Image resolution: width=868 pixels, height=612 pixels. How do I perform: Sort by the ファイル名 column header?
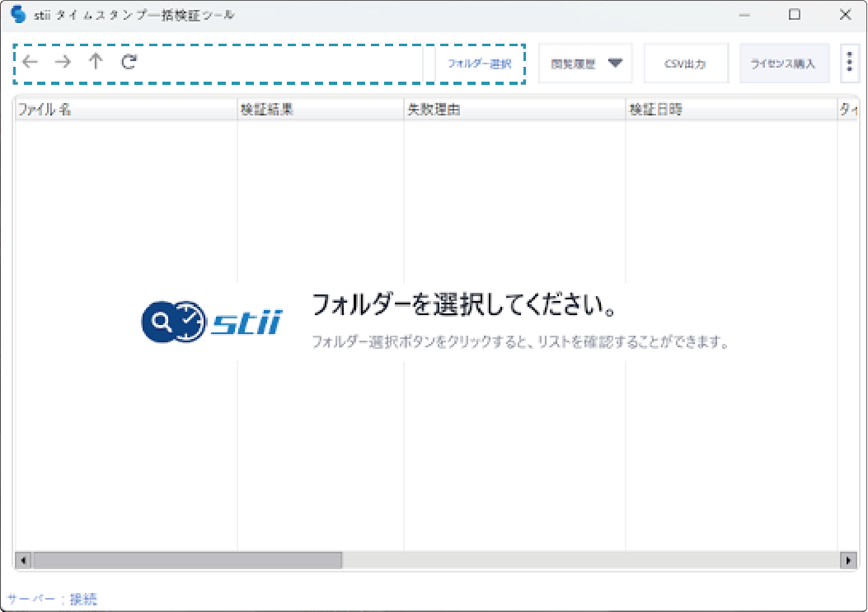125,110
